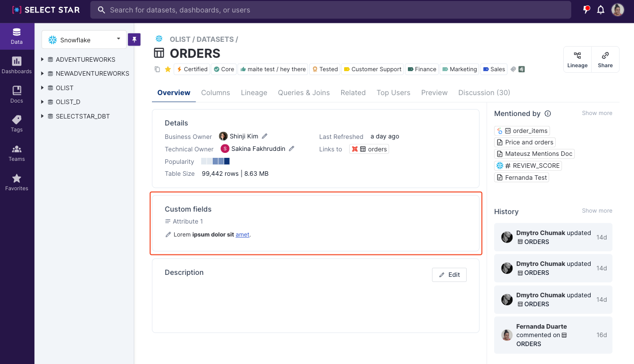Click the Popularity indicator bar
This screenshot has height=364, width=634.
point(215,161)
